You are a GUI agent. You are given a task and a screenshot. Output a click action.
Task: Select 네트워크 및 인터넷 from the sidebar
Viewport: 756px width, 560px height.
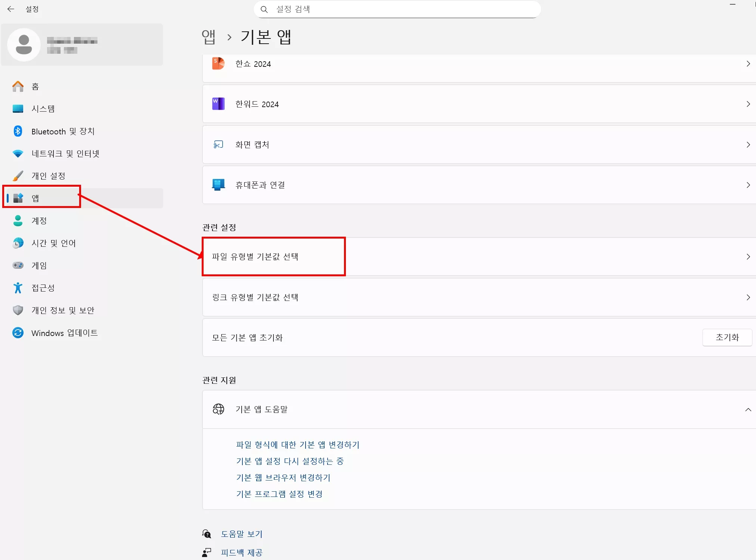pyautogui.click(x=65, y=153)
